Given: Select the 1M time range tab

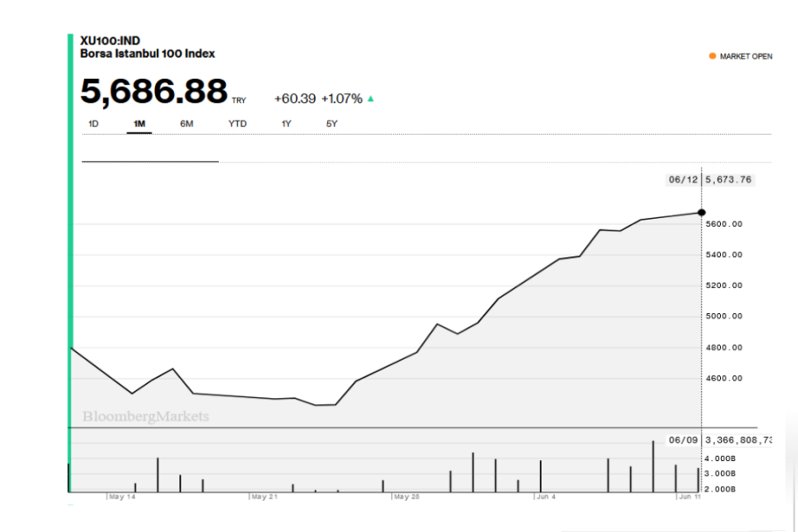Looking at the screenshot, I should (x=139, y=124).
